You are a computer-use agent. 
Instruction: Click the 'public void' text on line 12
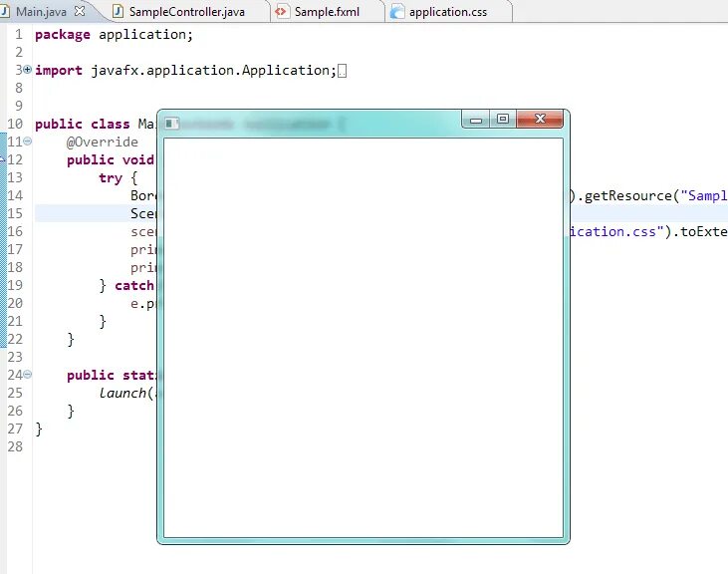click(x=110, y=159)
